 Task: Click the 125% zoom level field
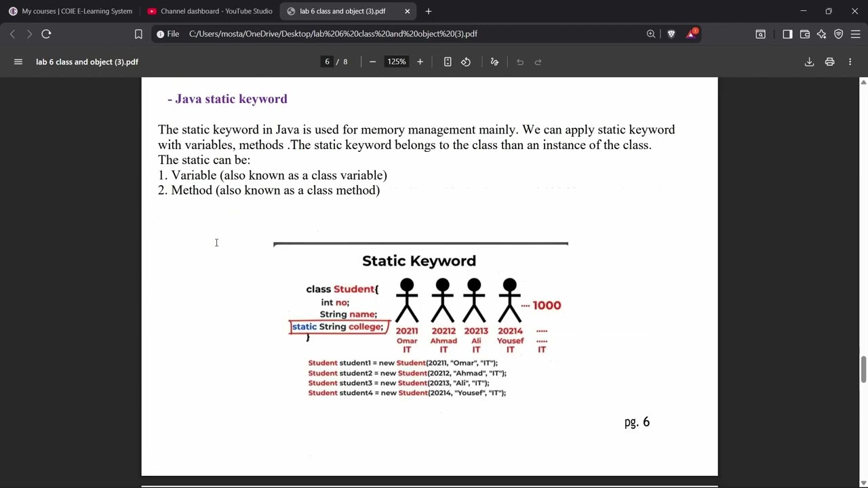pyautogui.click(x=396, y=62)
